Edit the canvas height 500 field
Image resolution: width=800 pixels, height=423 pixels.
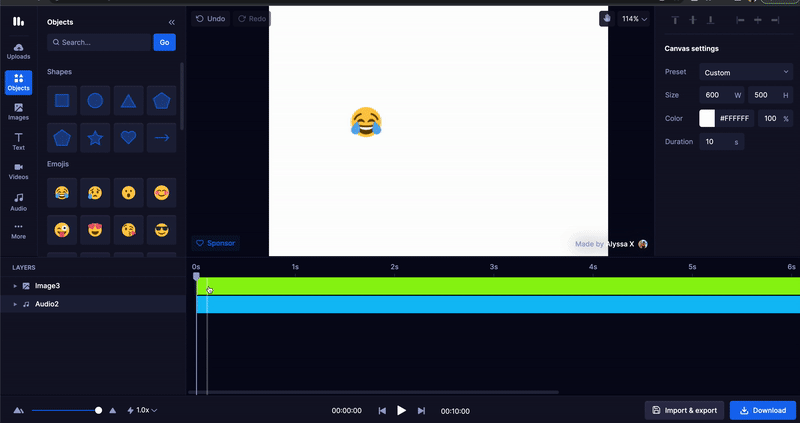tap(770, 95)
